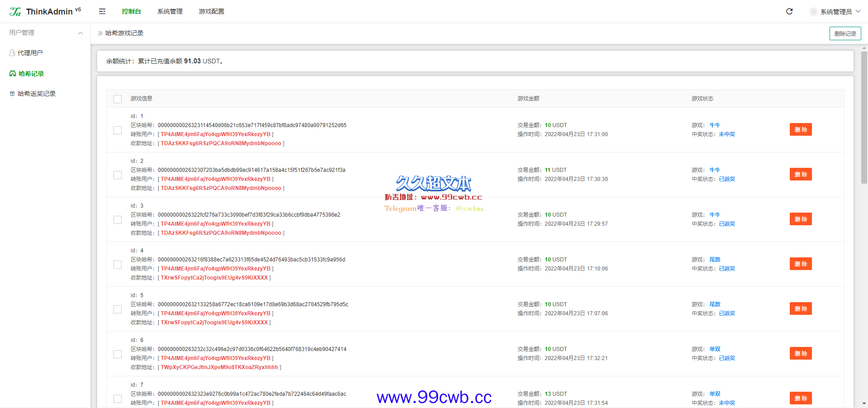Delete record id 2 with the 删除 button
Screen dimensions: 868x408
click(x=801, y=174)
